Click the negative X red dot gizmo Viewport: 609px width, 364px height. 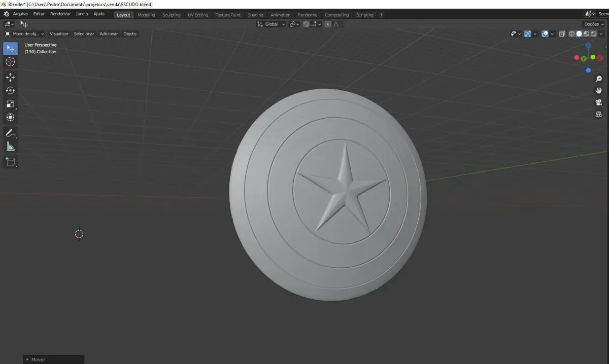point(577,58)
